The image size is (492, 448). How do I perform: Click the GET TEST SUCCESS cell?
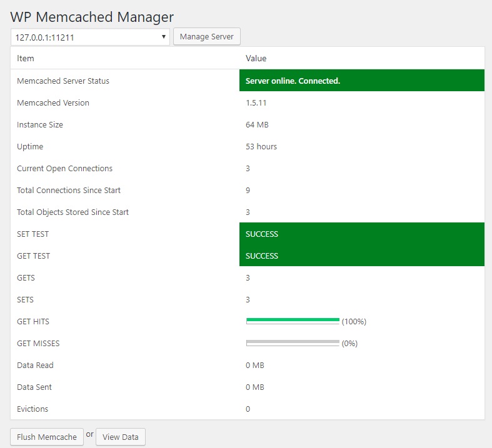pos(361,256)
